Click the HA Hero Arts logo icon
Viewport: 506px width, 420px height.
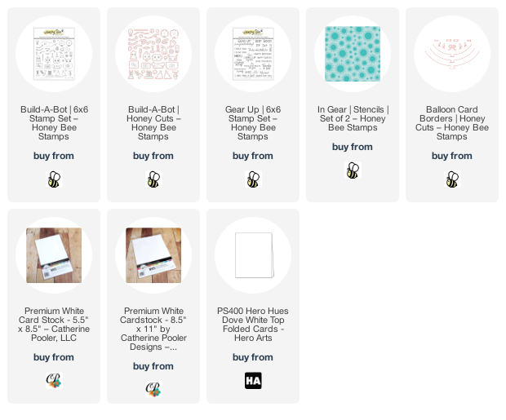(x=253, y=381)
